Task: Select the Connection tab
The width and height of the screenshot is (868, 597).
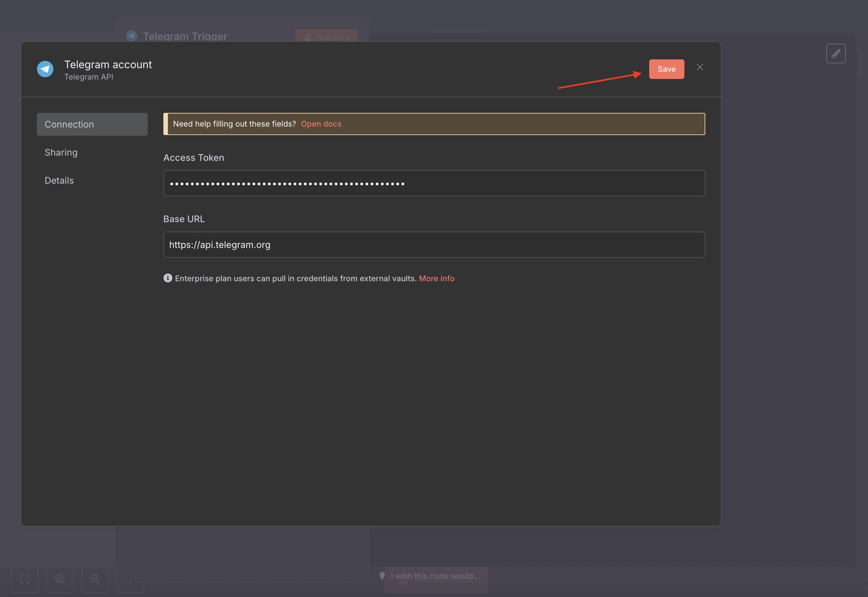Action: (92, 124)
